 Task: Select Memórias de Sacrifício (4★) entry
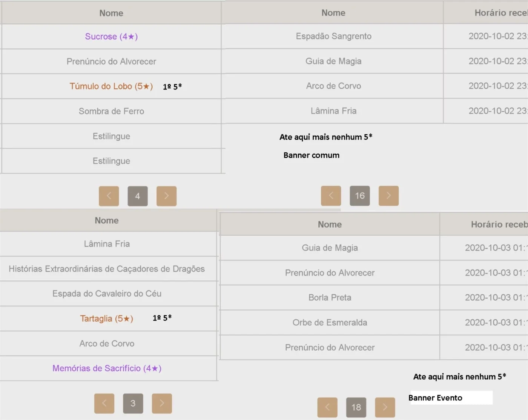[x=107, y=368]
